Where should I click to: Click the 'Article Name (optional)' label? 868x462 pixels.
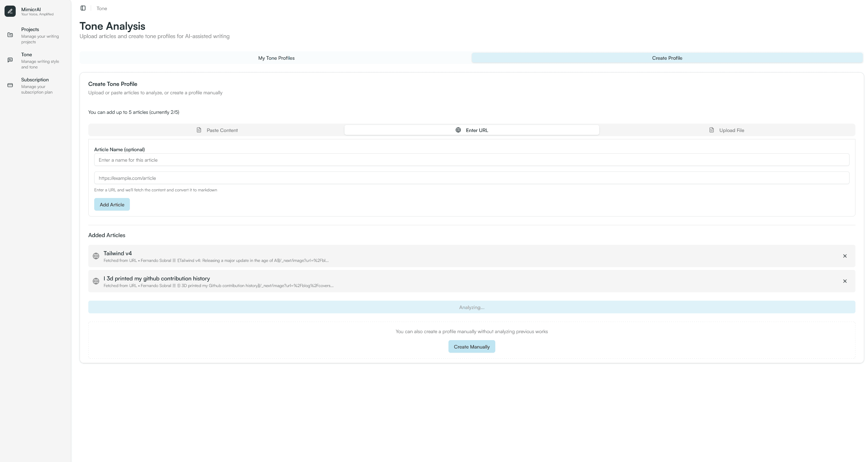tap(119, 149)
